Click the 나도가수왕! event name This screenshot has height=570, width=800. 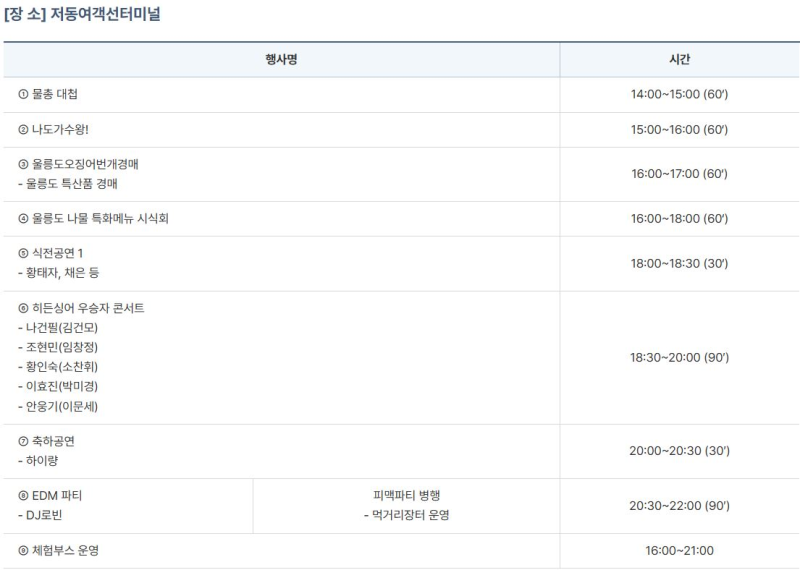pyautogui.click(x=60, y=130)
